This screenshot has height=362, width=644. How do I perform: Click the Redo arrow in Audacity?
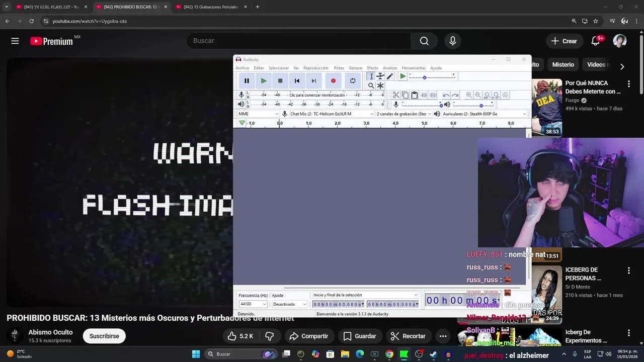click(455, 95)
